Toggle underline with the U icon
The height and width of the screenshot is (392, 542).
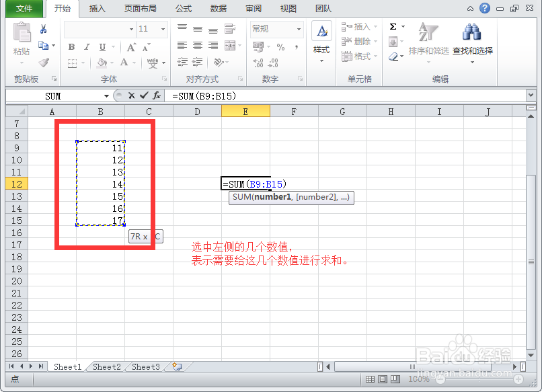(x=102, y=46)
